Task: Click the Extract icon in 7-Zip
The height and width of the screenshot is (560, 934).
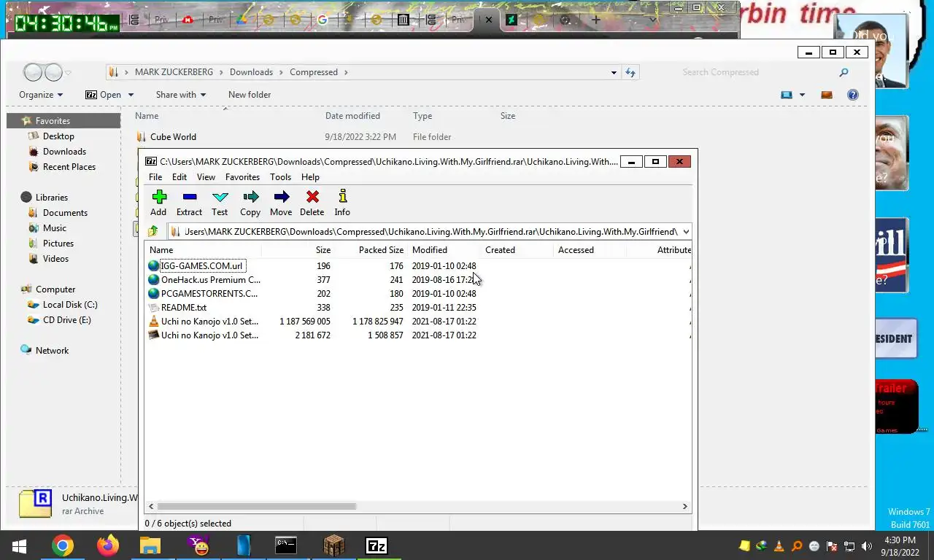Action: coord(189,203)
